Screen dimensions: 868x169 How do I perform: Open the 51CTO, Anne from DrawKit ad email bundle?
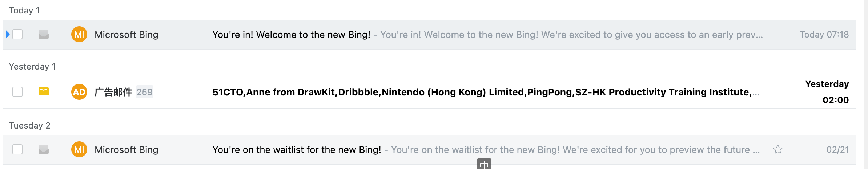(486, 92)
